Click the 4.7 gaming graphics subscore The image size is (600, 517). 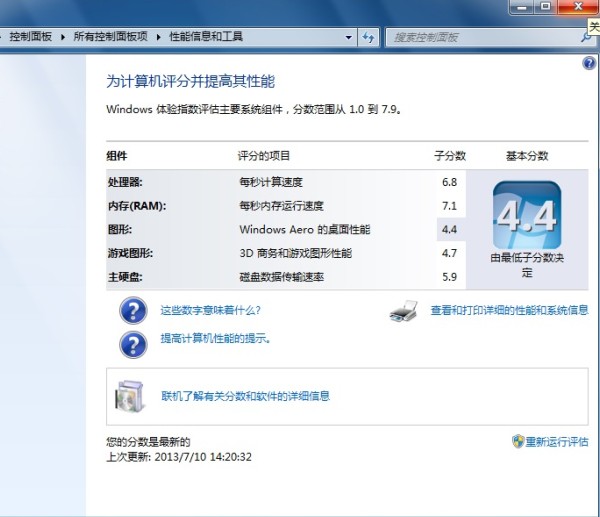pyautogui.click(x=449, y=253)
